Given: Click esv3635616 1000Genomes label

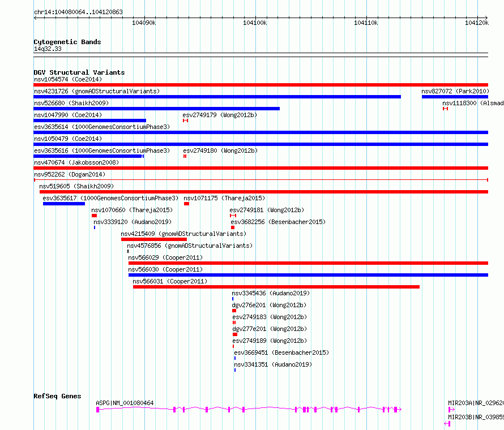Looking at the screenshot, I should [x=102, y=150].
